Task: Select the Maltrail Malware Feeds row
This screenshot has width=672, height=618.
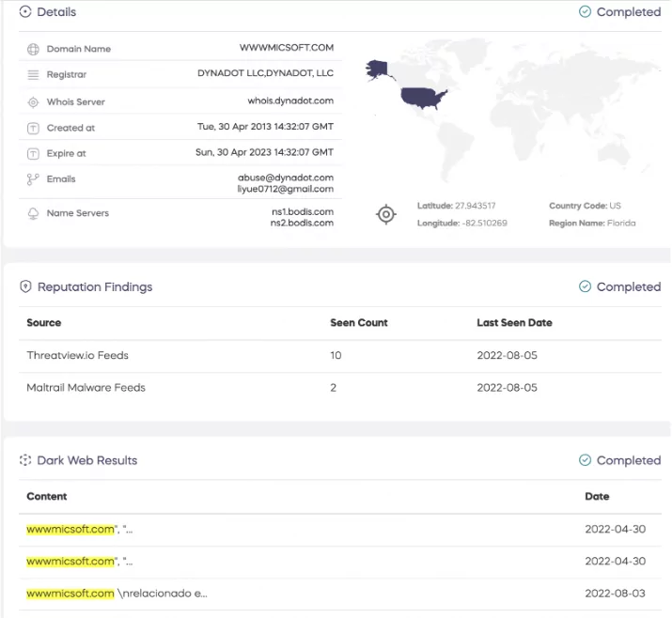Action: 340,388
